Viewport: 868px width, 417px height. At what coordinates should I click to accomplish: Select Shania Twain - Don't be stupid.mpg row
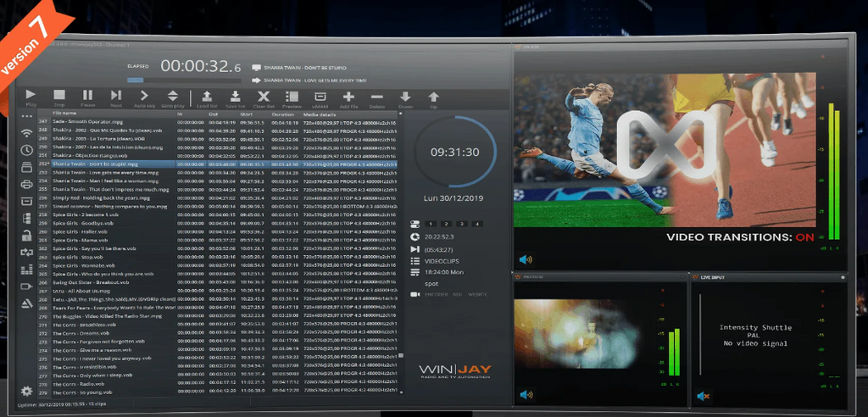pos(217,164)
